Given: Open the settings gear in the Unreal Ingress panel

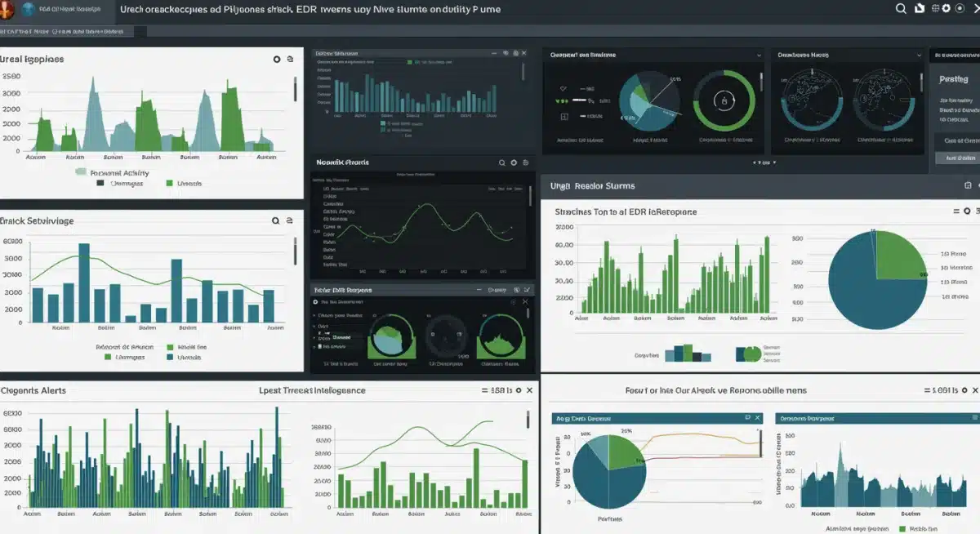Looking at the screenshot, I should [x=277, y=59].
